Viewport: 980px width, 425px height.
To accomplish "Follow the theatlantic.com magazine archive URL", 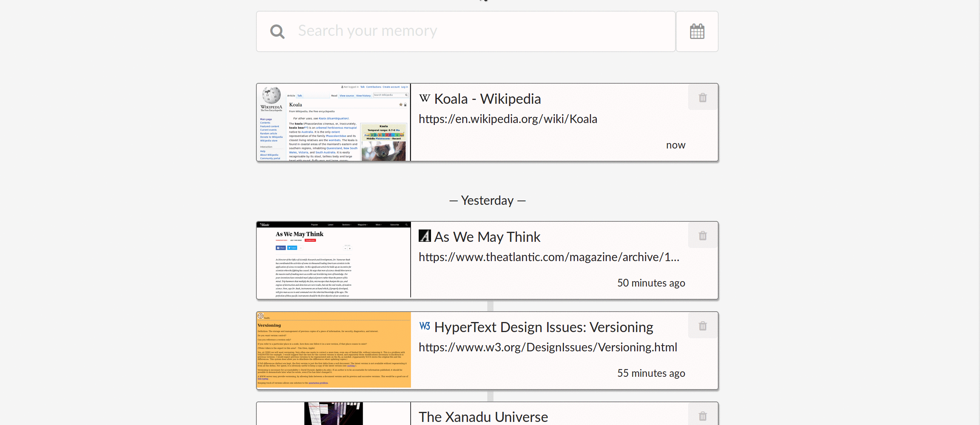I will pyautogui.click(x=549, y=257).
